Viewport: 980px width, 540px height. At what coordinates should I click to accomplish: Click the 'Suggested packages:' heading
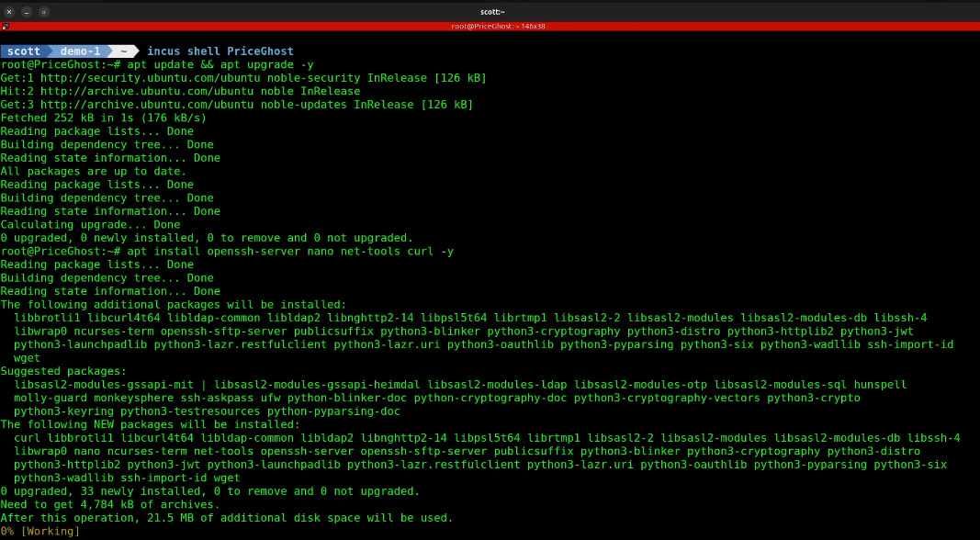[x=63, y=371]
